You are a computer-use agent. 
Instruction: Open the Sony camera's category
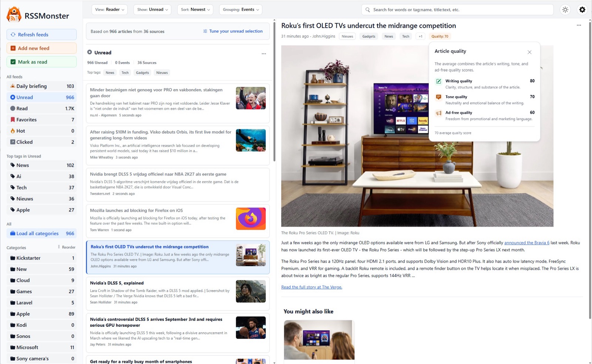point(41,358)
